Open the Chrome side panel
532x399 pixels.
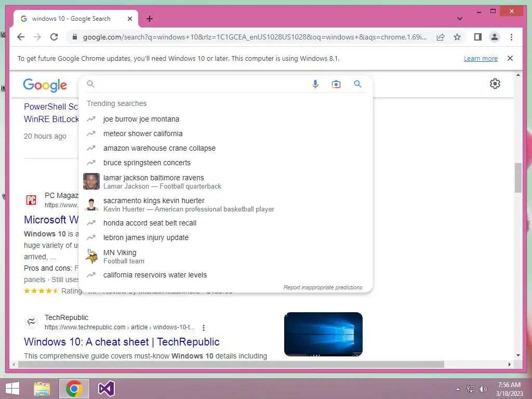[478, 37]
